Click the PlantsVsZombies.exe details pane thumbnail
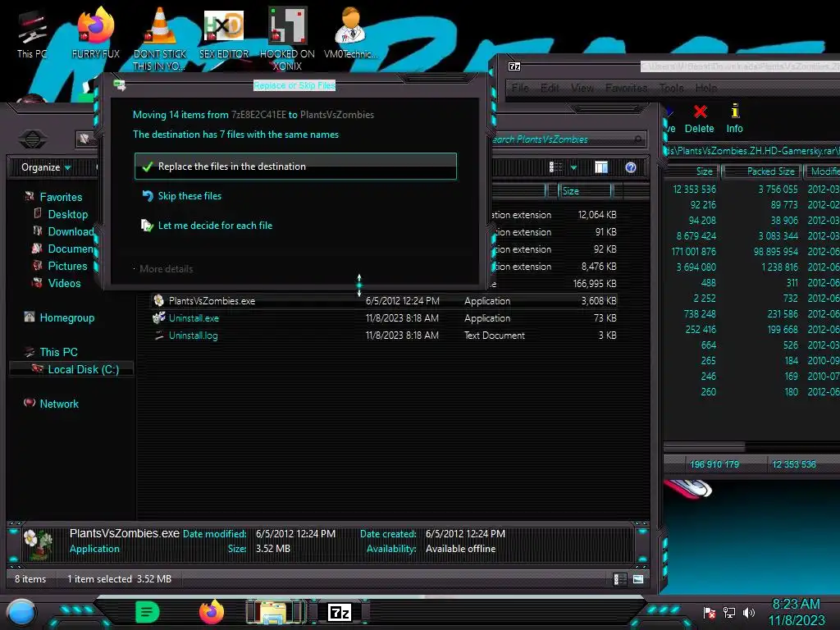This screenshot has height=630, width=840. [x=38, y=544]
